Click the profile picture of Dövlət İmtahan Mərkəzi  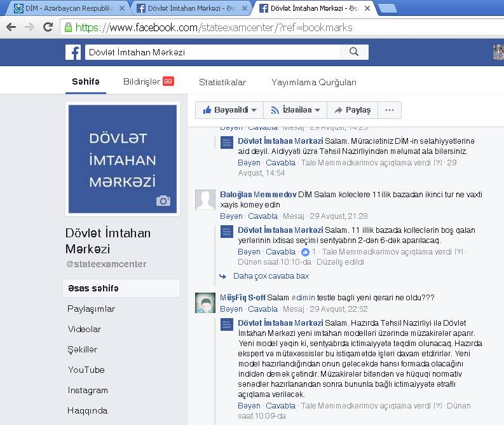click(123, 159)
